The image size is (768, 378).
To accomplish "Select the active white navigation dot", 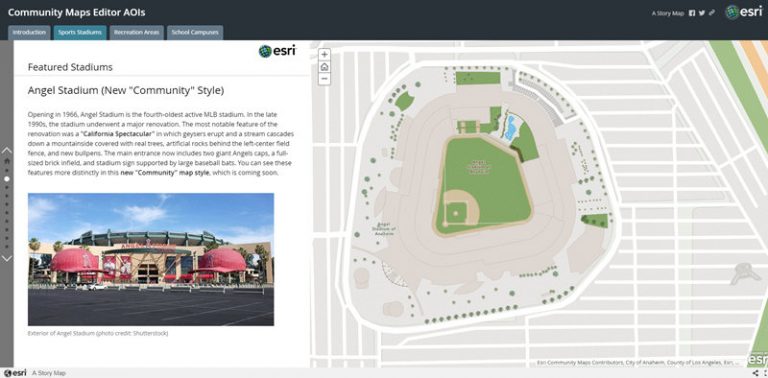I will (7, 179).
